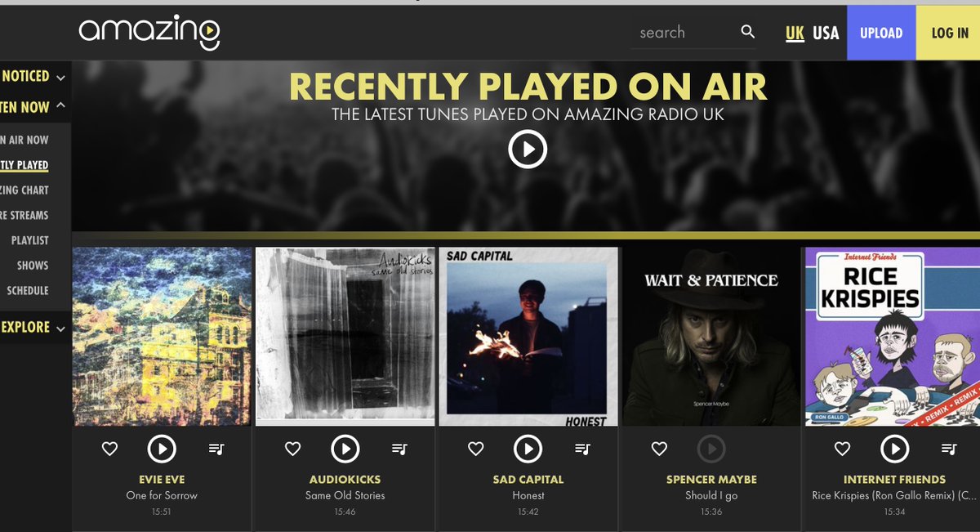Click the search magnifier icon
This screenshot has height=532, width=980.
pos(748,32)
